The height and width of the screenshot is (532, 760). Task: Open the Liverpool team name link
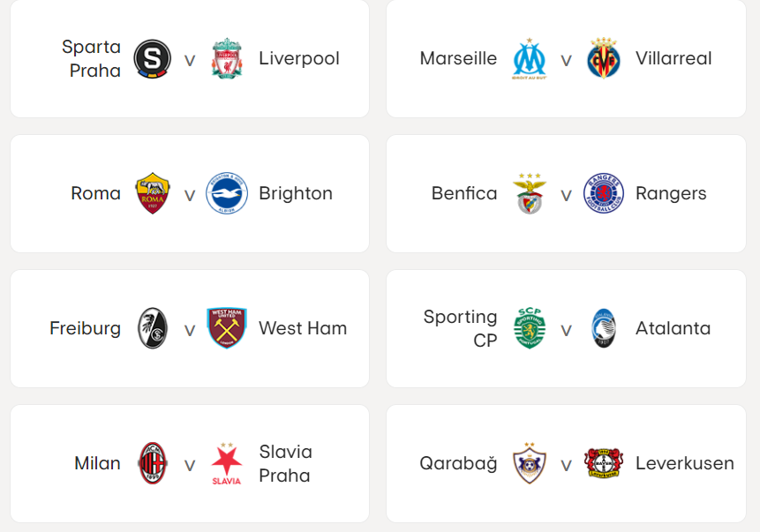pyautogui.click(x=299, y=58)
